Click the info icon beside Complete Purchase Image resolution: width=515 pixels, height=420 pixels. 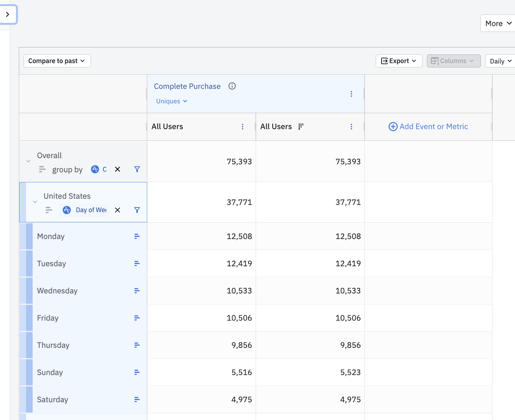coord(232,86)
